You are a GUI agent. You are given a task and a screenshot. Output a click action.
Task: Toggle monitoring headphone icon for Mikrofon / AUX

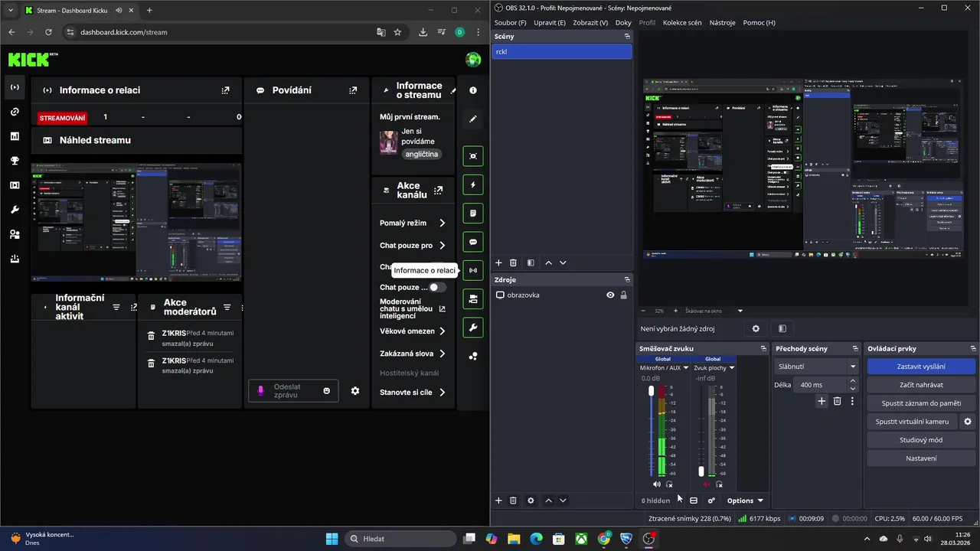tap(669, 484)
